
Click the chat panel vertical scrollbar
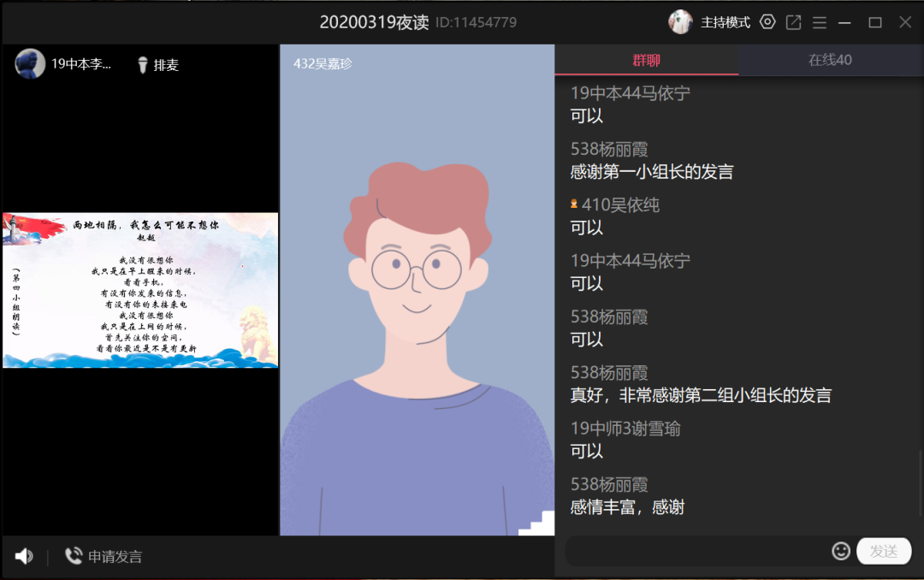[920, 483]
